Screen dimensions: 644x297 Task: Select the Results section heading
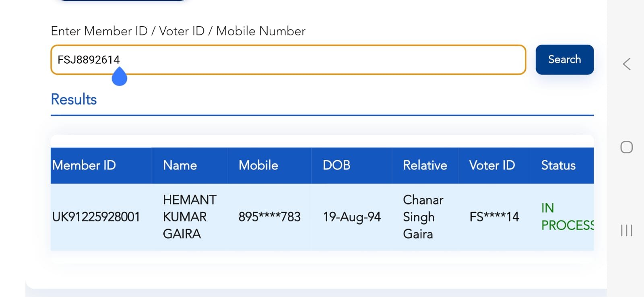[x=74, y=99]
